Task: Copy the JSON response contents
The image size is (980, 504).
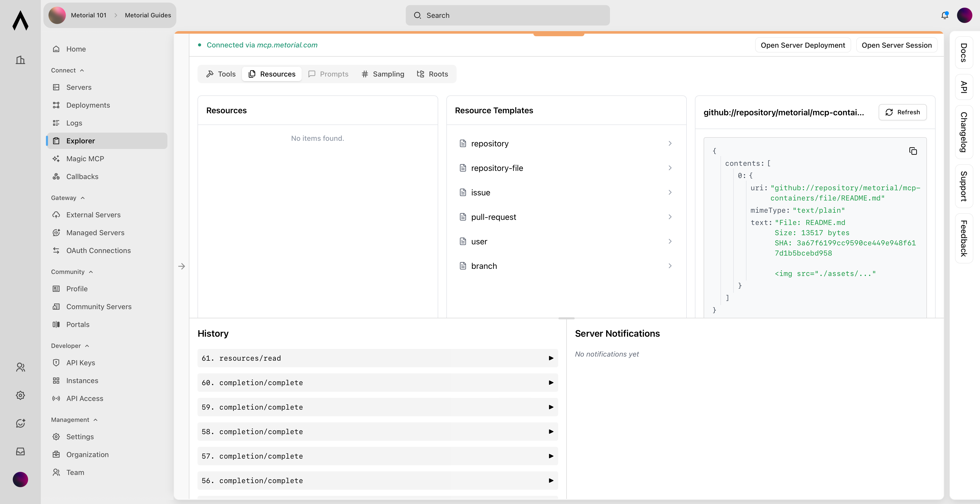Action: coord(913,151)
